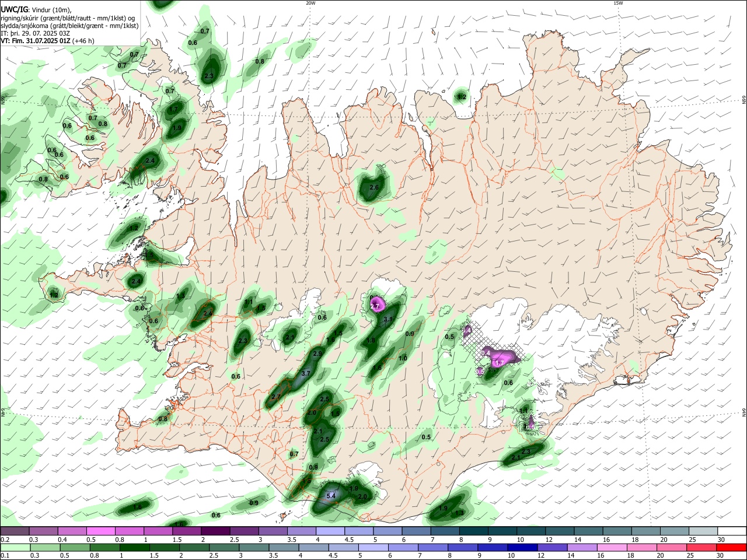Click the '20W' longitude label
747x560 pixels.
[310, 3]
